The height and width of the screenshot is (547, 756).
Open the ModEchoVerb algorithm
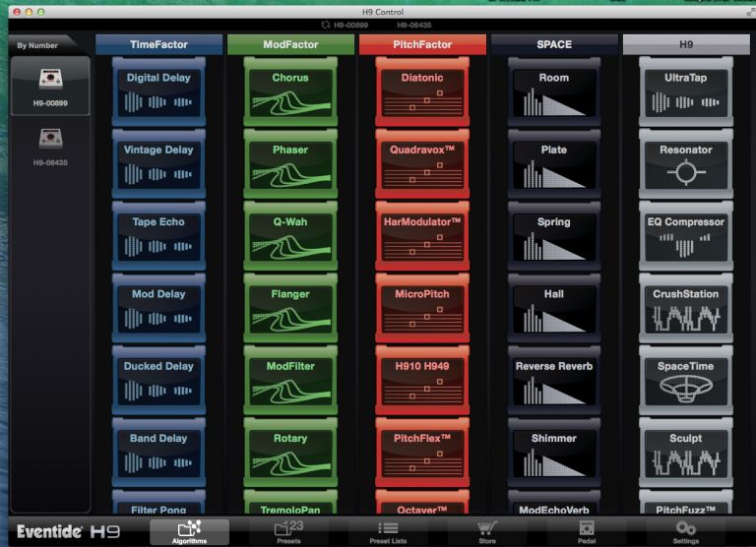554,503
